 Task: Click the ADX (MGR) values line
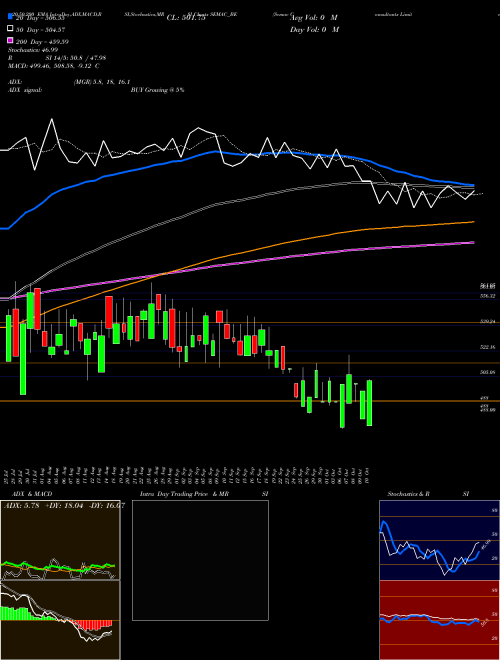tap(69, 82)
